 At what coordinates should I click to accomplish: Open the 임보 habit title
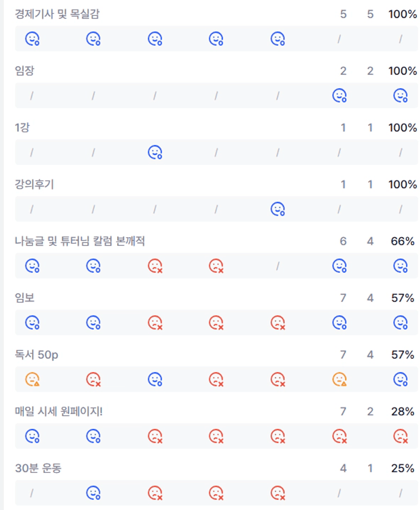[x=24, y=298]
